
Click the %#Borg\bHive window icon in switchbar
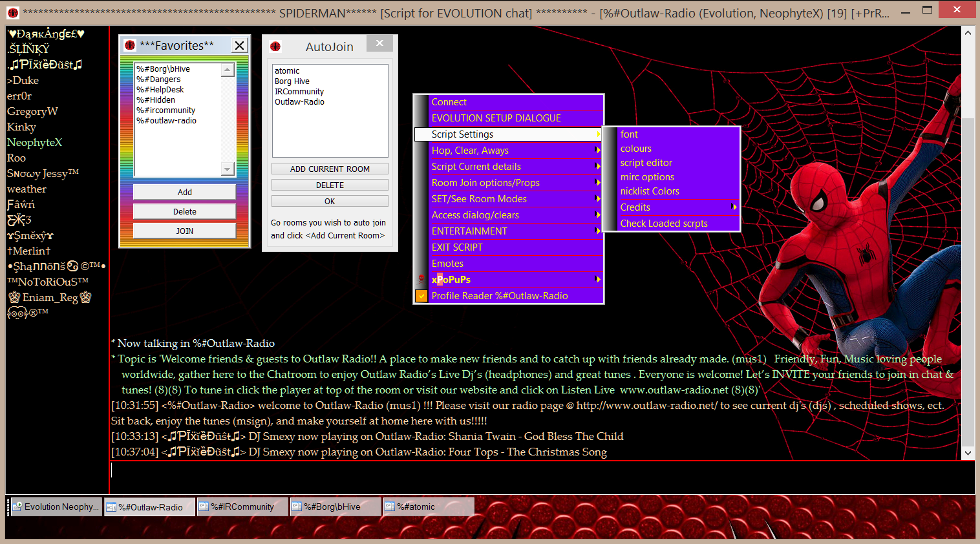coord(297,507)
